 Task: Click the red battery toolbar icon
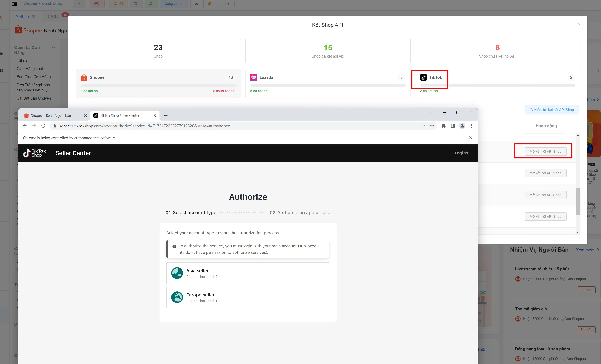coord(97,4)
